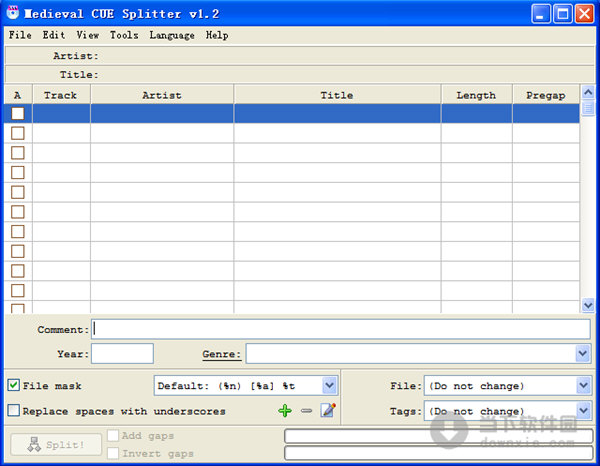Click the Medieval CUE Splitter title bar icon

13,13
